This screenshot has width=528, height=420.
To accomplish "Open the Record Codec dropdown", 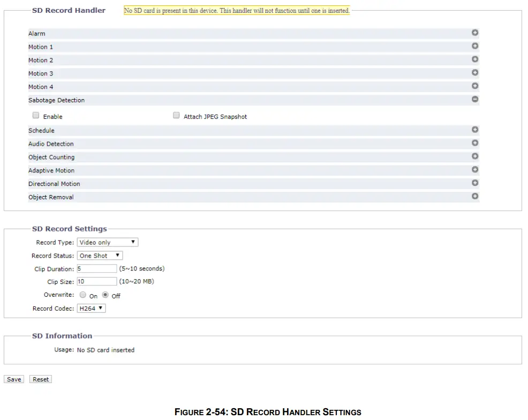I will point(91,308).
